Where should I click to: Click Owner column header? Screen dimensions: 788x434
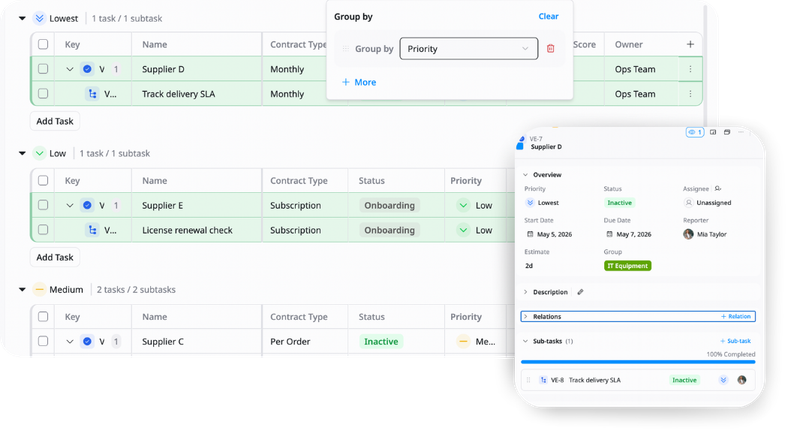pyautogui.click(x=629, y=44)
